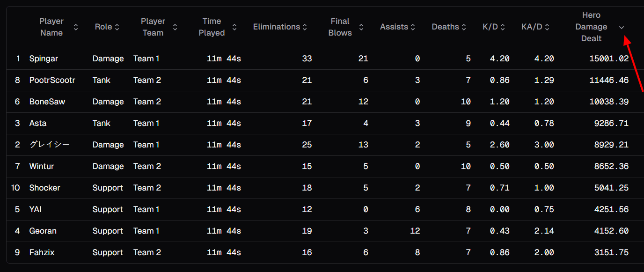Sort table by Player Team arrows
Viewport: 644px width, 272px height.
(x=175, y=27)
